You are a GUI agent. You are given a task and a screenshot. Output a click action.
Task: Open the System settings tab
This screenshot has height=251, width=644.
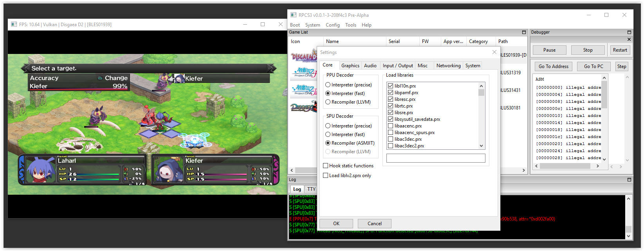click(473, 66)
